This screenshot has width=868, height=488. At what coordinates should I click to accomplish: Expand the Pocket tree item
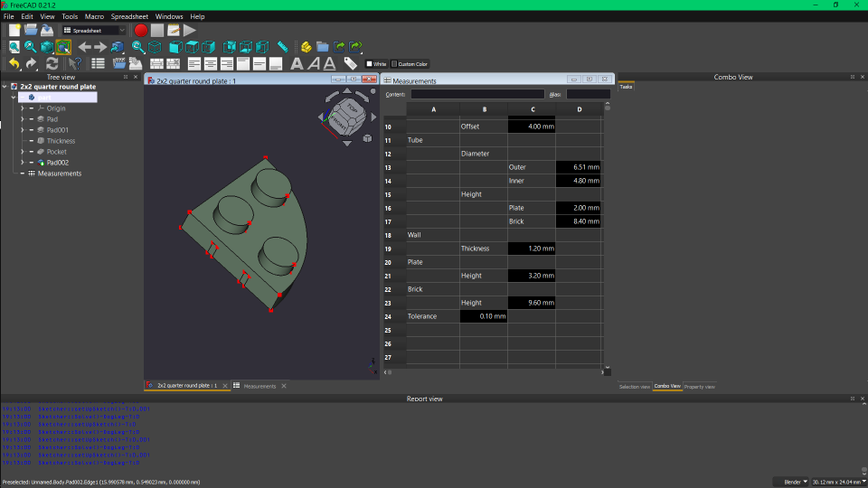[22, 152]
